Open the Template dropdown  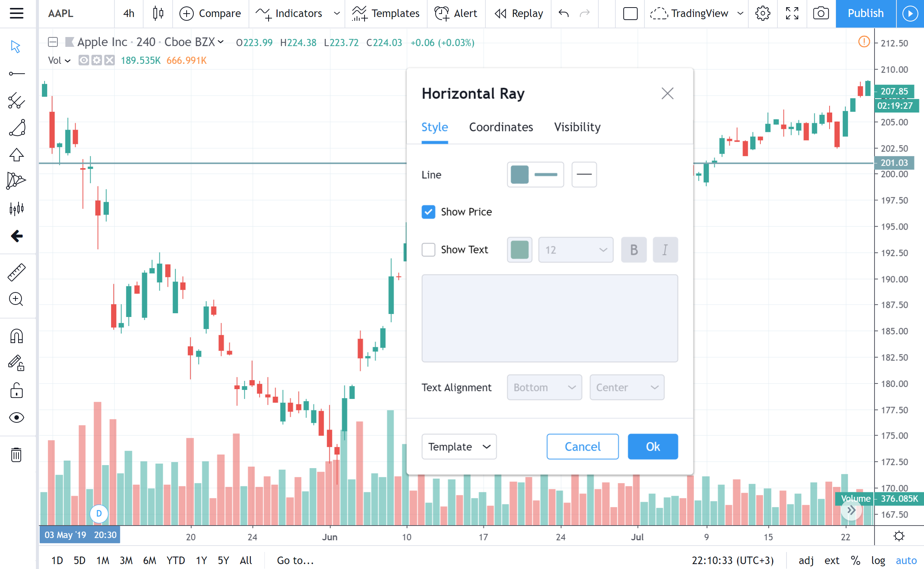click(x=459, y=447)
